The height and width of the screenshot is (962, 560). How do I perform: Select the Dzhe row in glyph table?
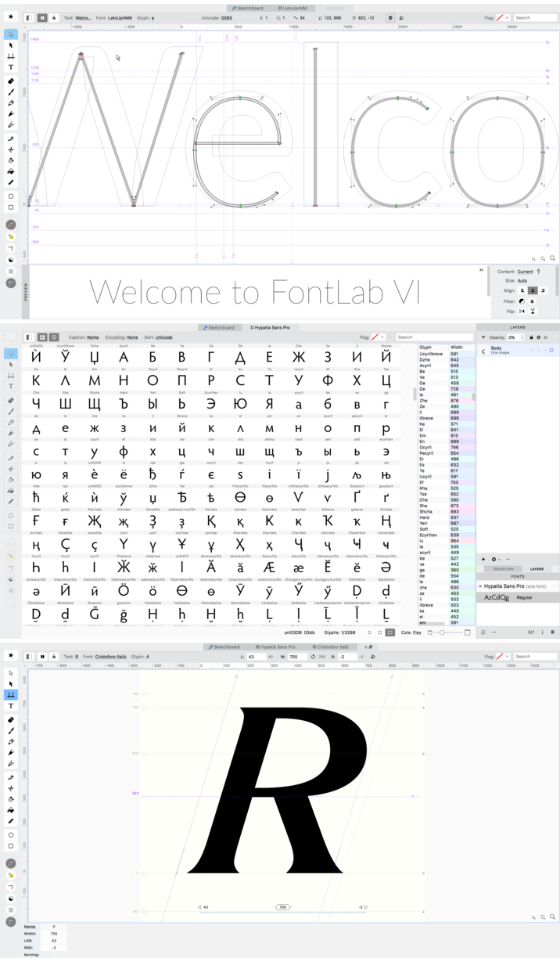point(446,359)
